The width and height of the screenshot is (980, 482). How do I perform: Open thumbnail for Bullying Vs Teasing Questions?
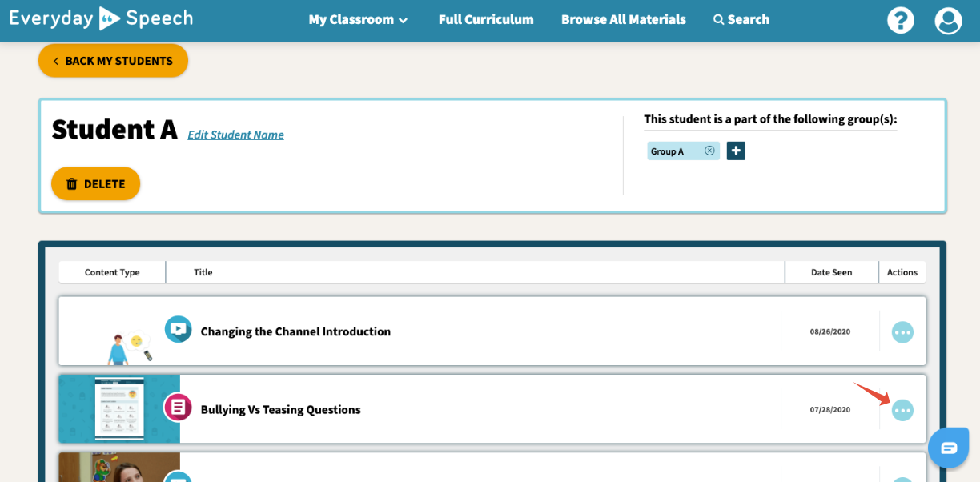pos(119,408)
